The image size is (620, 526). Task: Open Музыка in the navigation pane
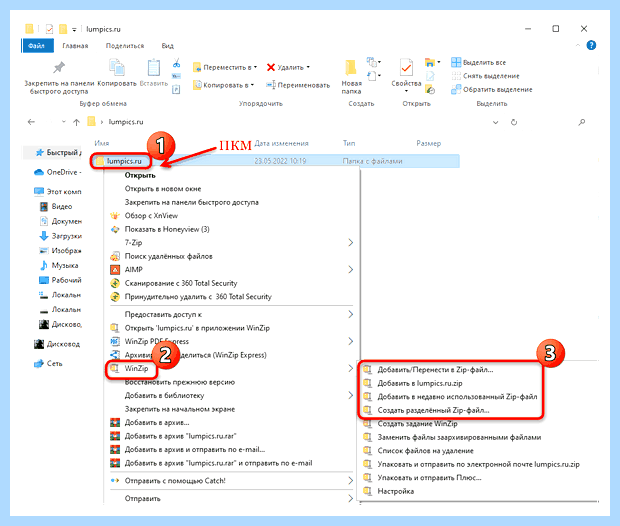(x=59, y=265)
